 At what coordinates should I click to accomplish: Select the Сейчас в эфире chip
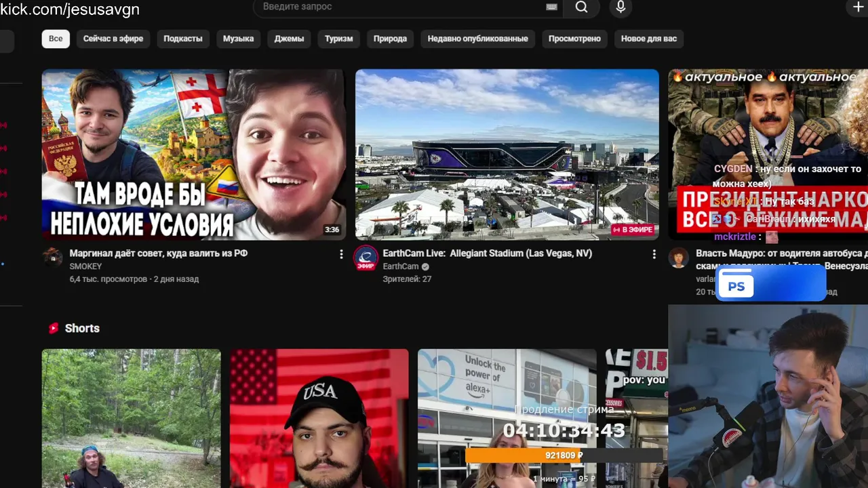pyautogui.click(x=113, y=39)
